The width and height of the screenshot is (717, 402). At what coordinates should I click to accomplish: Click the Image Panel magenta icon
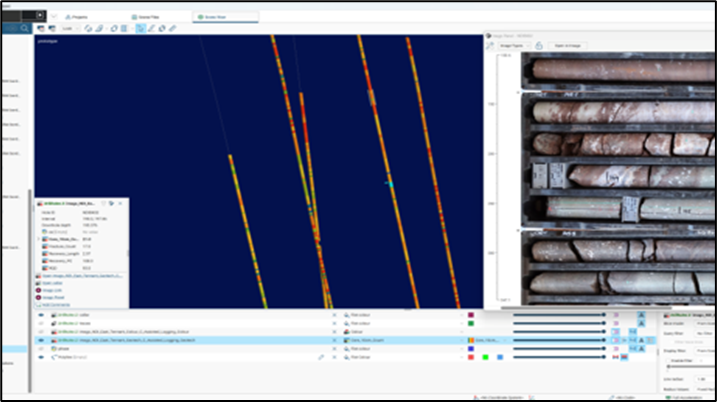coord(38,298)
